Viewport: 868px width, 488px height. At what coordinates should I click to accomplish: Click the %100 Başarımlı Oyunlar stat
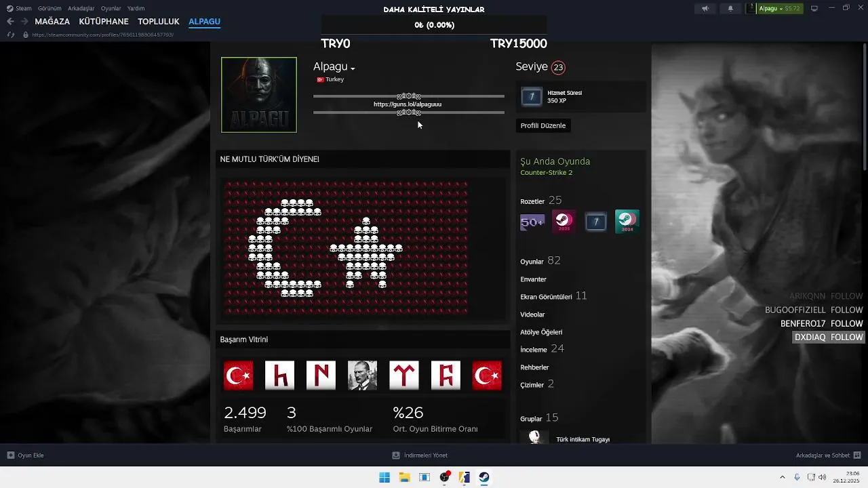click(330, 420)
